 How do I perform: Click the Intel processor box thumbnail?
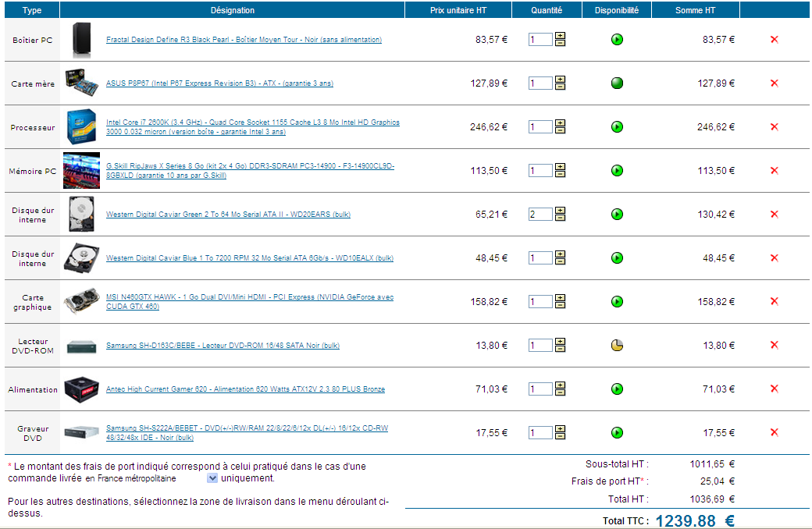81,127
